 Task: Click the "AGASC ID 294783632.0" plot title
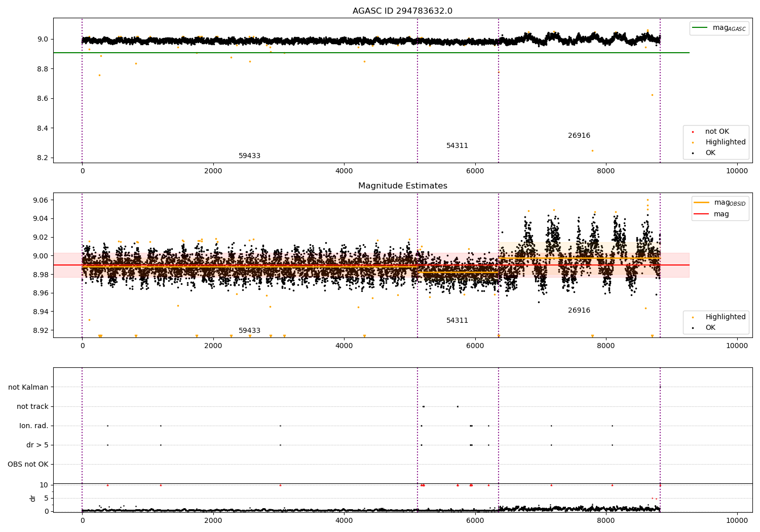coord(402,11)
